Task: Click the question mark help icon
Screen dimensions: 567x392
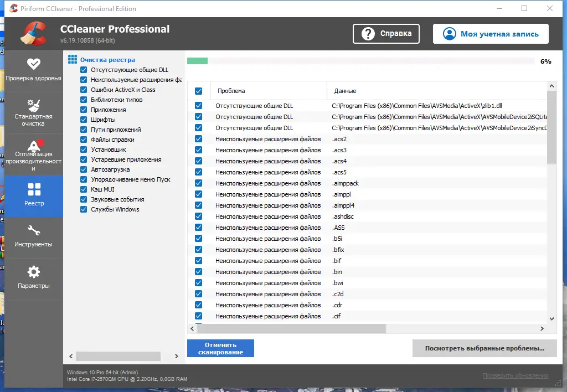Action: (x=368, y=34)
